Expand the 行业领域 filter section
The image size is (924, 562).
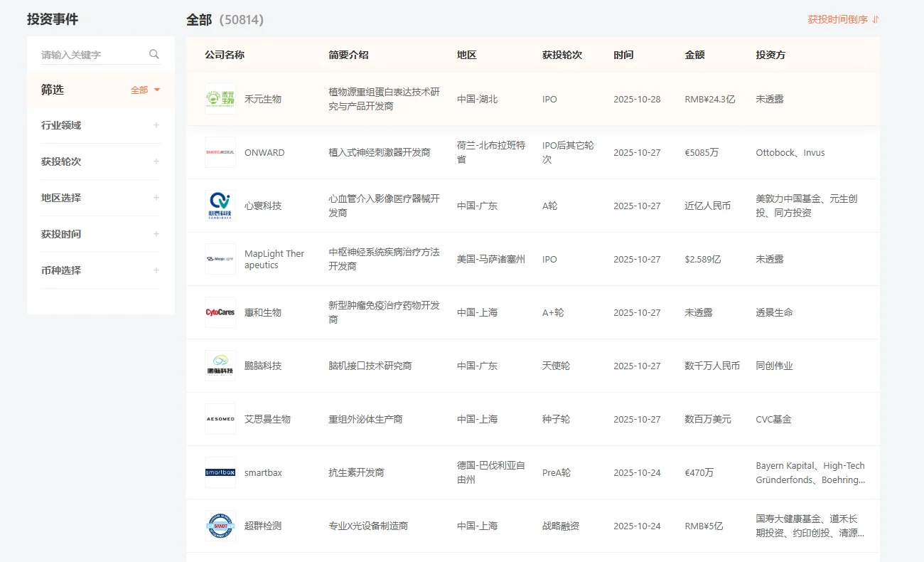(x=100, y=125)
